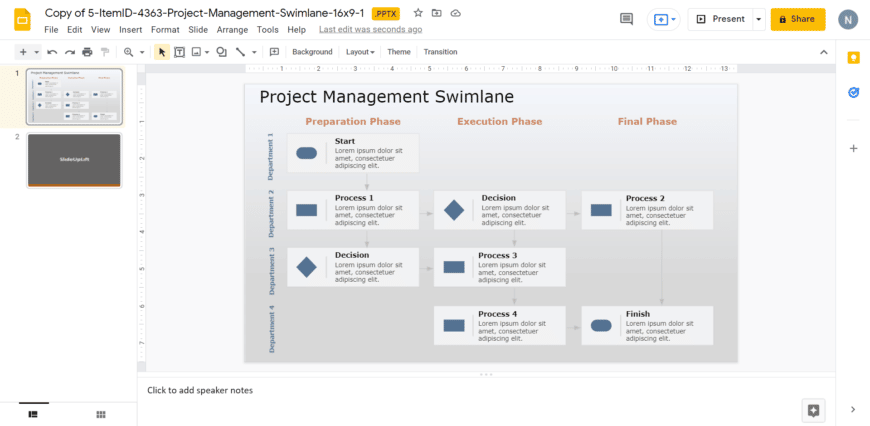Screen dimensions: 870x426
Task: Switch to filmstrip view
Action: click(x=33, y=414)
